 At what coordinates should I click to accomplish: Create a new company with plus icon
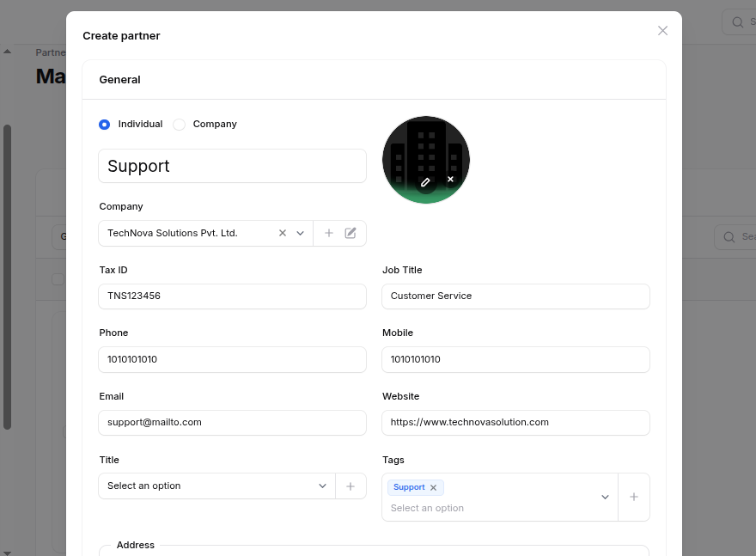(329, 234)
